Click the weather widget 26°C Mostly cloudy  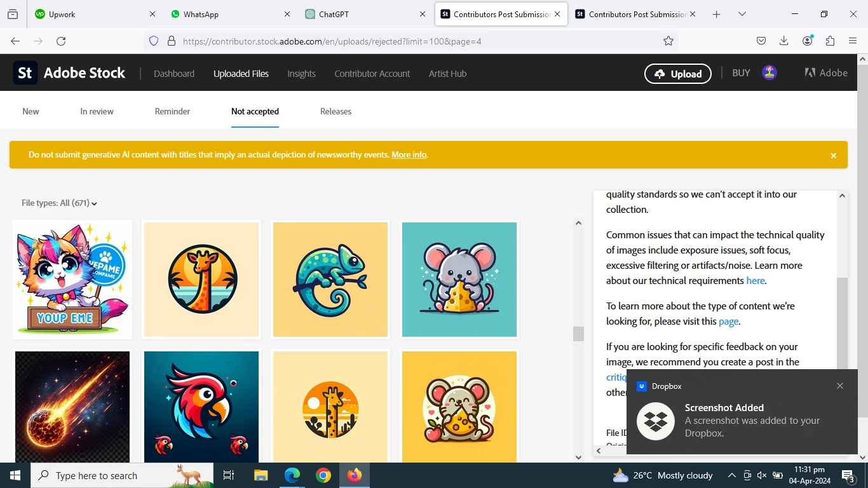coord(663,475)
